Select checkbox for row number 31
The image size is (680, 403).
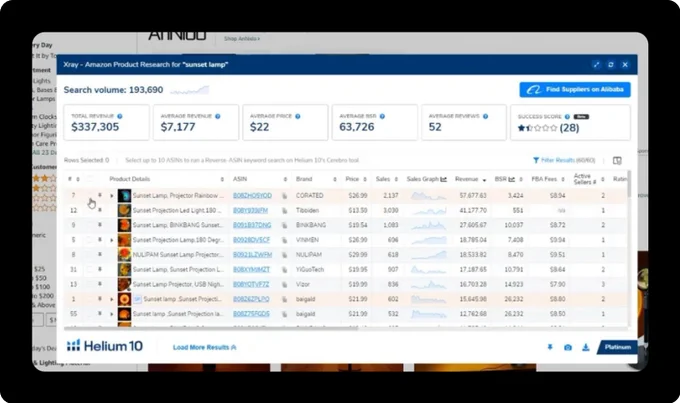(x=90, y=269)
